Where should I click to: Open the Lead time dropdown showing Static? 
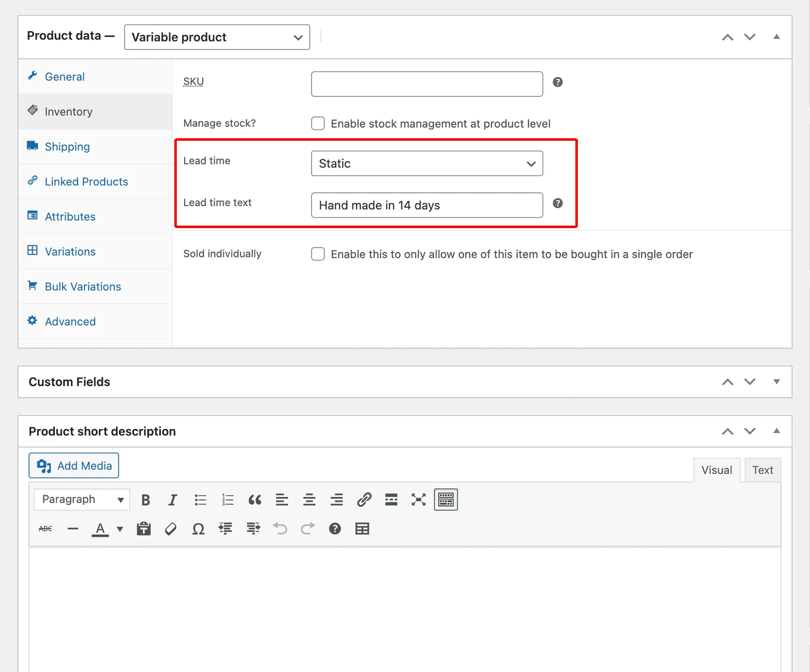426,163
